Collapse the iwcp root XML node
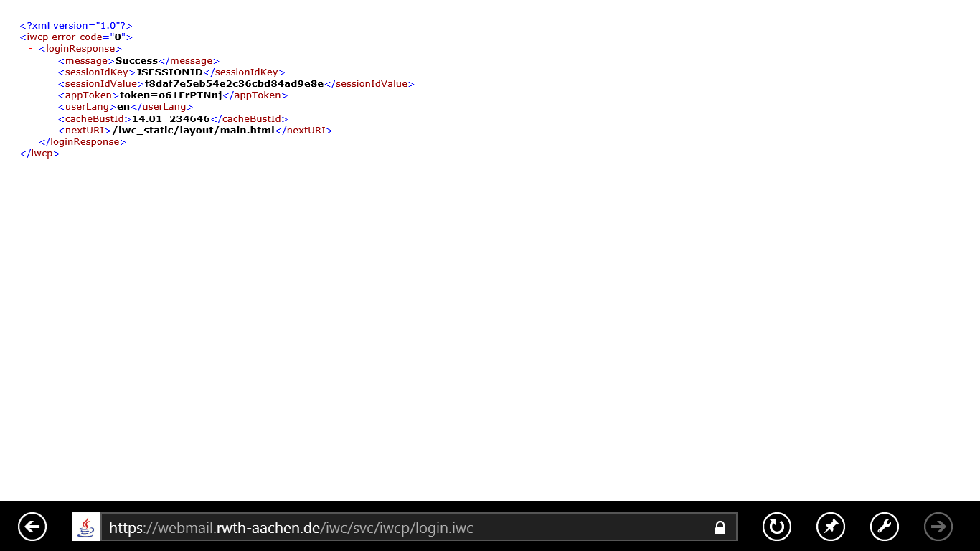The height and width of the screenshot is (551, 980). coord(12,37)
